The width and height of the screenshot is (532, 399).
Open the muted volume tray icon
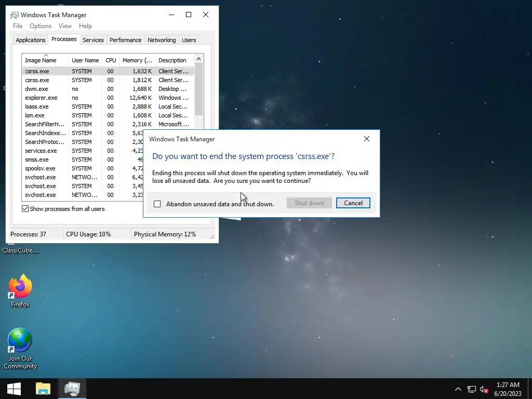[x=484, y=389]
